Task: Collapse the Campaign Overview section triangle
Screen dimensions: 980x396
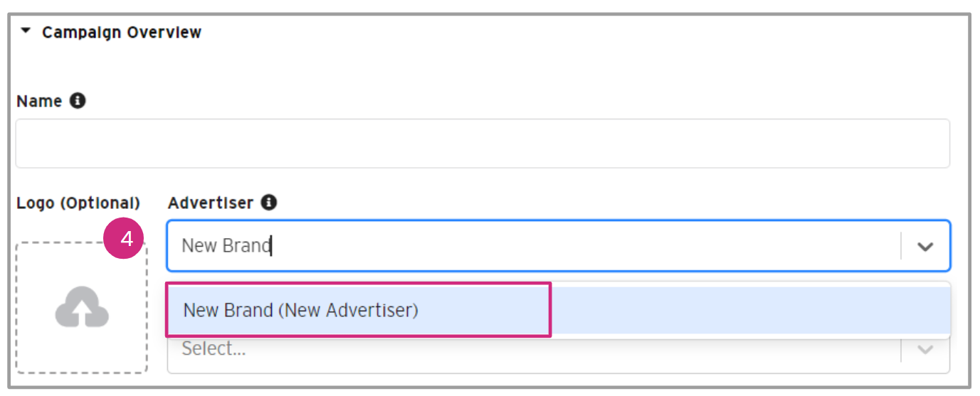Action: [26, 31]
